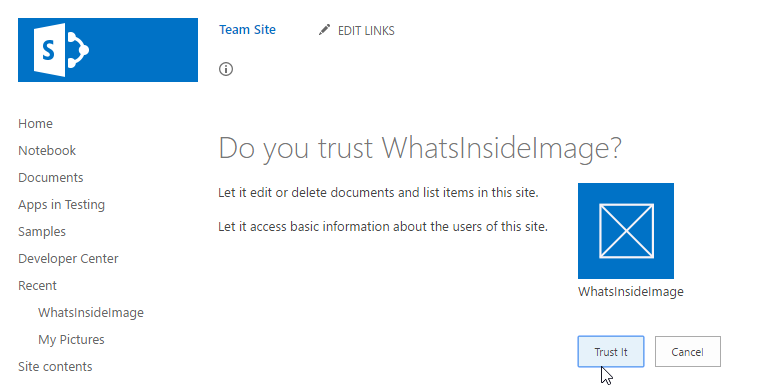766x385 pixels.
Task: Click the pencil edit icon
Action: click(x=324, y=30)
